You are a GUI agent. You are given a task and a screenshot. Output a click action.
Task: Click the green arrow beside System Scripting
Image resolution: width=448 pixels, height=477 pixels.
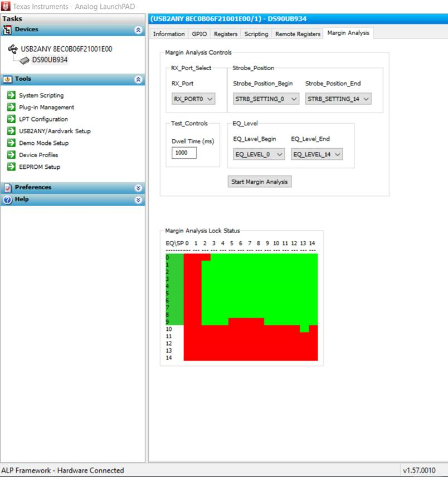tap(11, 95)
